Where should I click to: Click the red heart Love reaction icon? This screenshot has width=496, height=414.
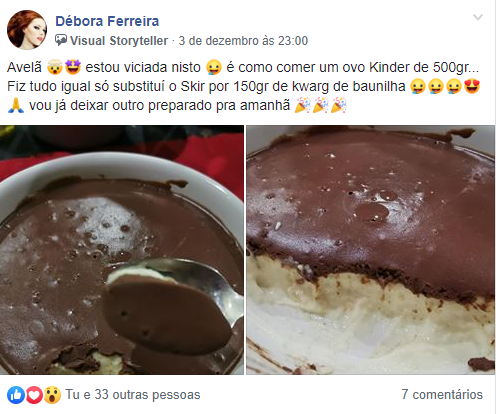pyautogui.click(x=34, y=395)
